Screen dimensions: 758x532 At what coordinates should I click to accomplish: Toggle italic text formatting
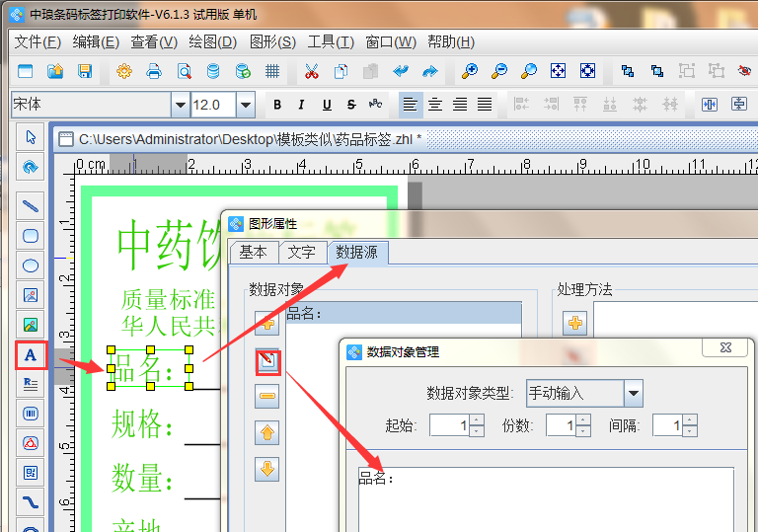[x=302, y=105]
